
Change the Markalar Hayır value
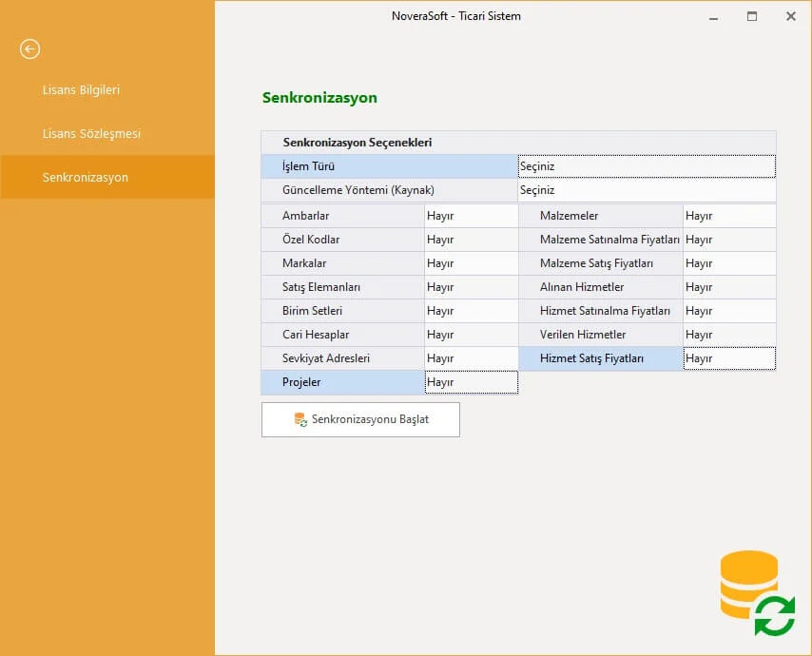[x=471, y=263]
